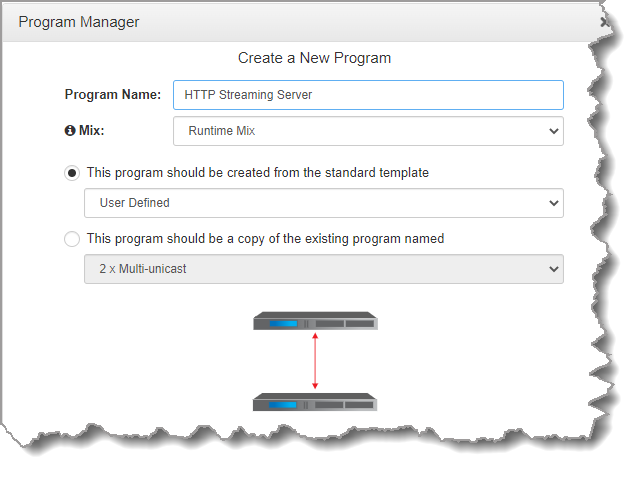Click the 'copy of the existing program' label
643x477 pixels.
265,239
